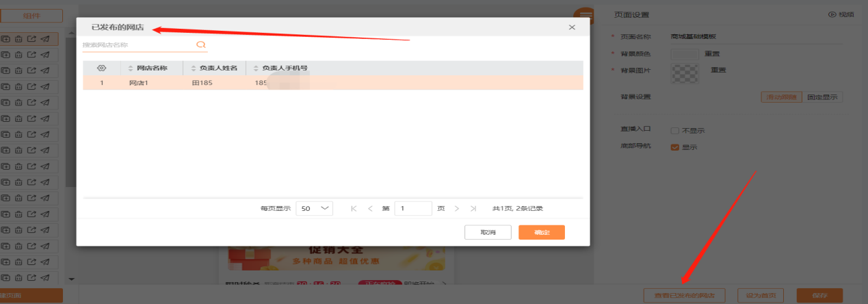Click the orange 保存 button

click(820, 296)
